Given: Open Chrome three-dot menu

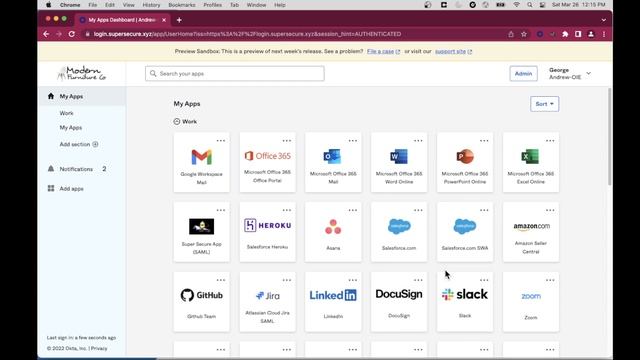Looking at the screenshot, I should (x=604, y=34).
